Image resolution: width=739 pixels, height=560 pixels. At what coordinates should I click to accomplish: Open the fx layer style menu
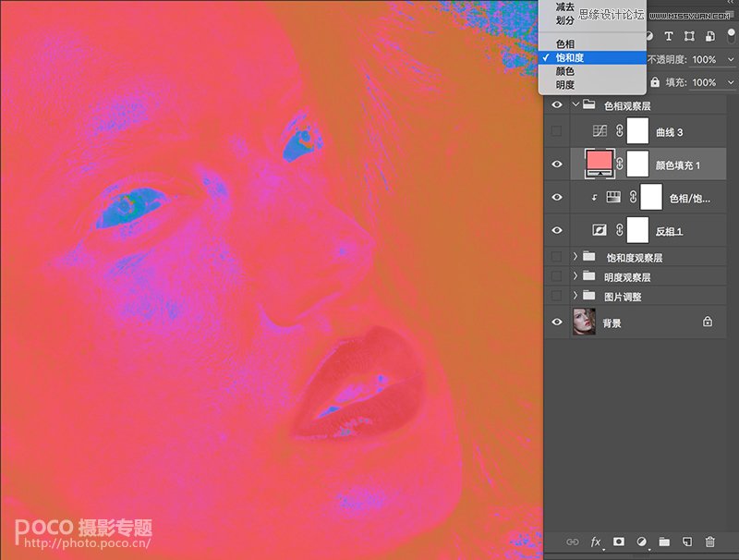click(x=596, y=542)
